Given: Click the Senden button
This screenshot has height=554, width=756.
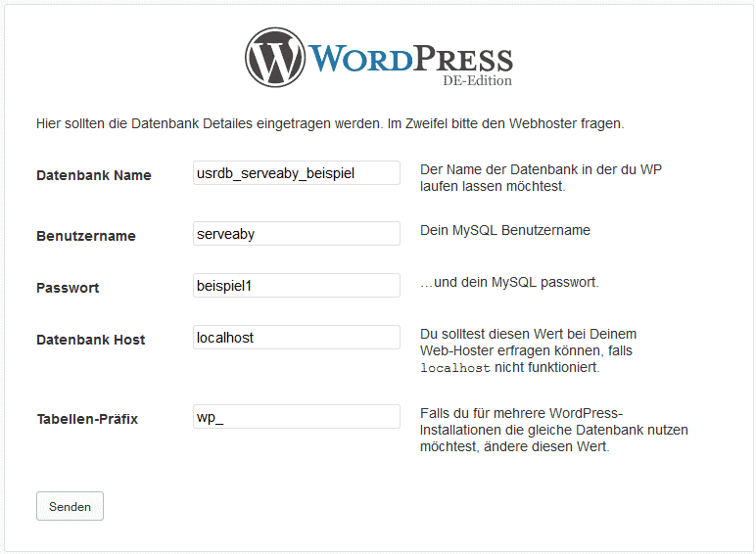Looking at the screenshot, I should (70, 506).
